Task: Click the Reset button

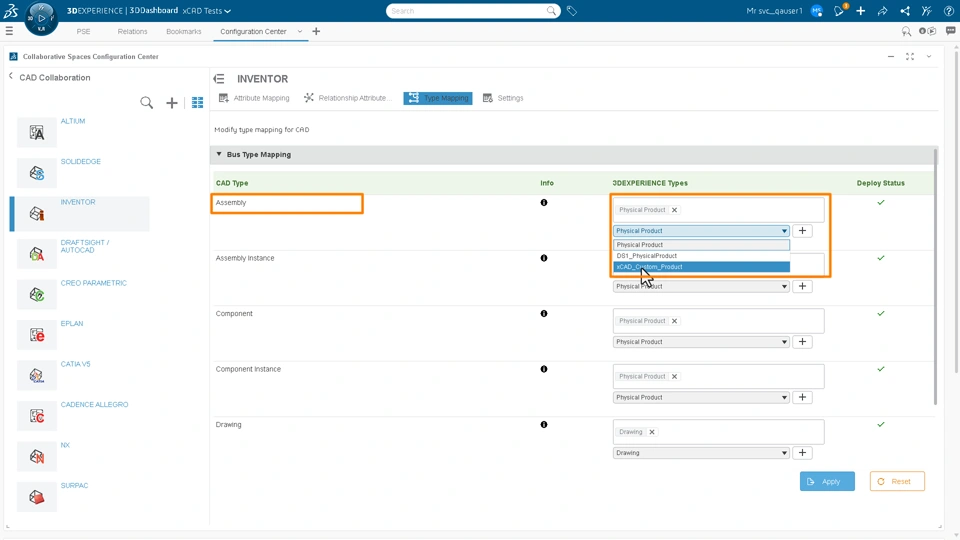Action: [897, 482]
